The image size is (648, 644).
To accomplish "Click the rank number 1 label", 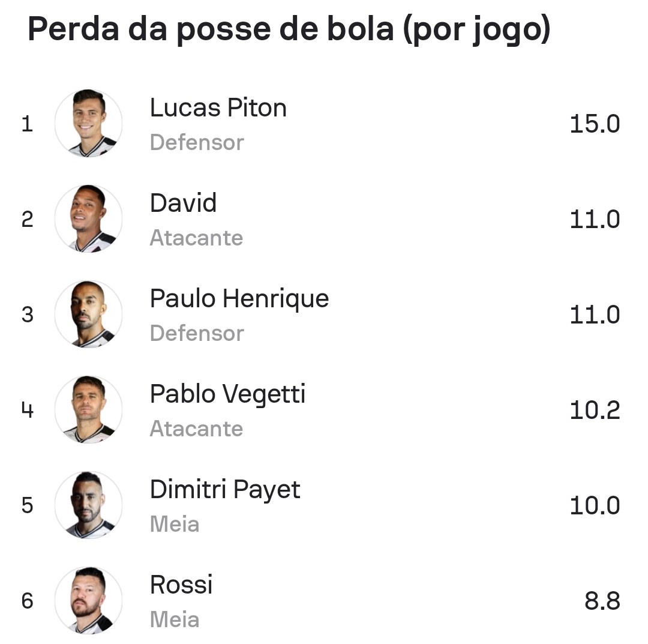I will pos(27,124).
